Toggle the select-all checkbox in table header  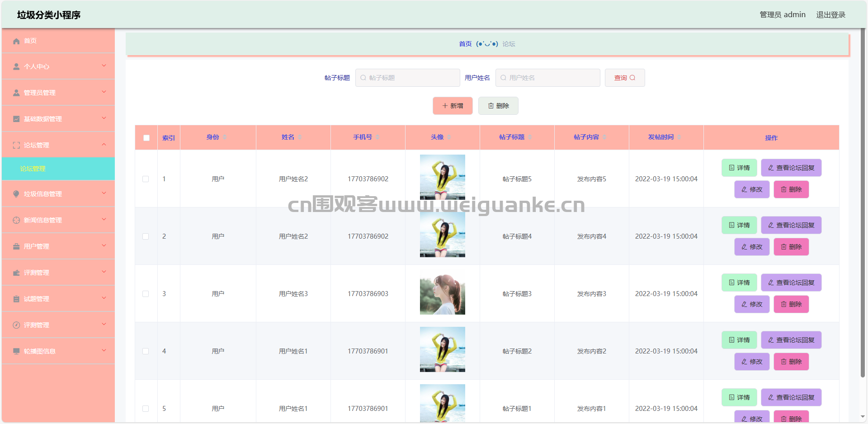coord(146,138)
